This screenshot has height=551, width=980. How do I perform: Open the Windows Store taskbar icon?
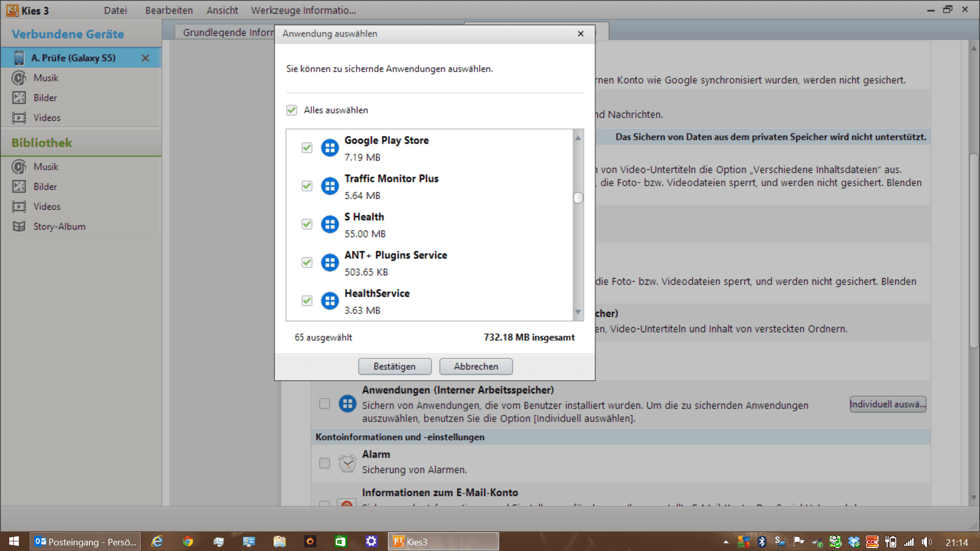pos(340,541)
